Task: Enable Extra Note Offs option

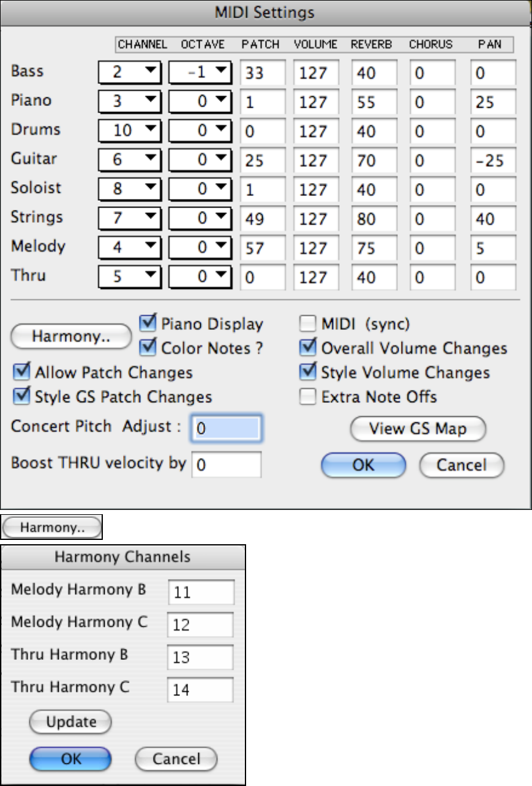Action: pyautogui.click(x=307, y=397)
